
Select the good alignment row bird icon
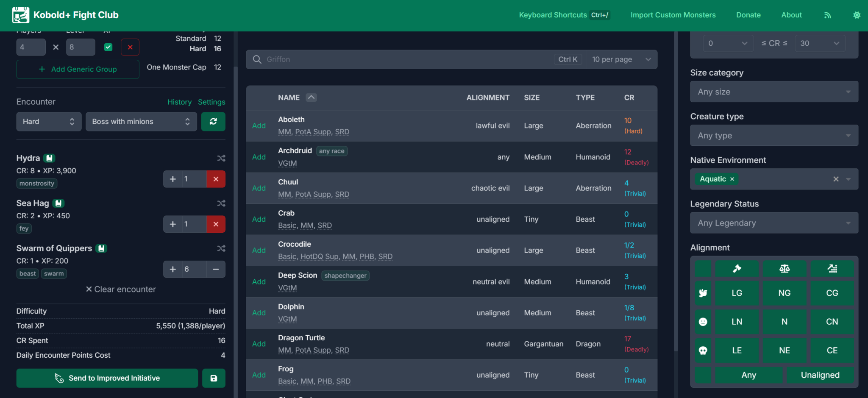(703, 293)
